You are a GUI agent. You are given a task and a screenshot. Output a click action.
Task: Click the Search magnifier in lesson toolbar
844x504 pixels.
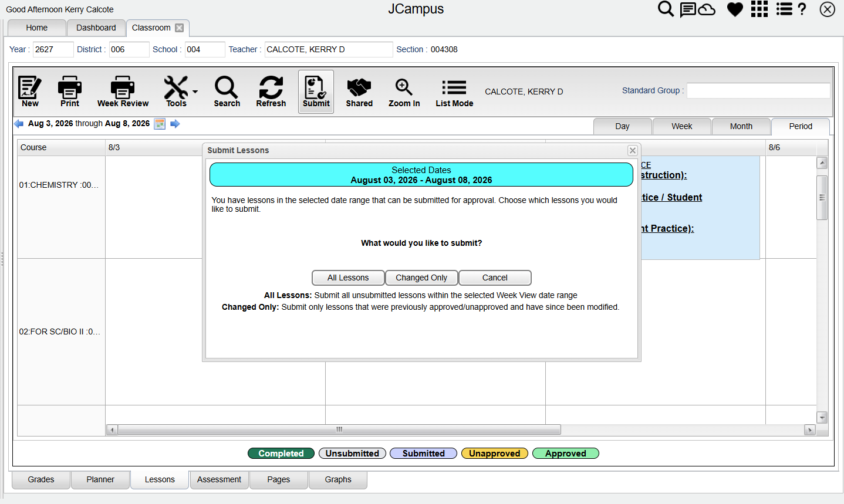click(227, 87)
